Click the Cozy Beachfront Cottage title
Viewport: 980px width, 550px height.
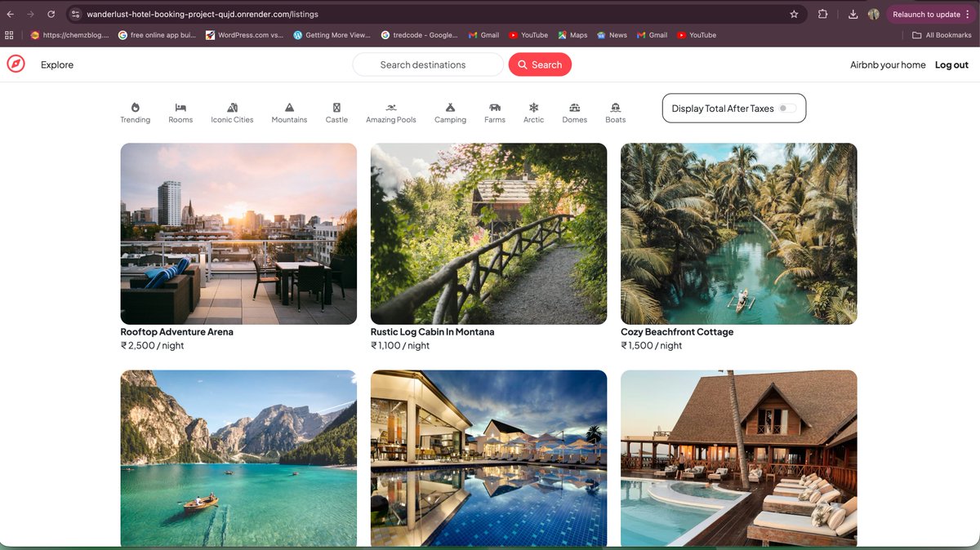[677, 332]
